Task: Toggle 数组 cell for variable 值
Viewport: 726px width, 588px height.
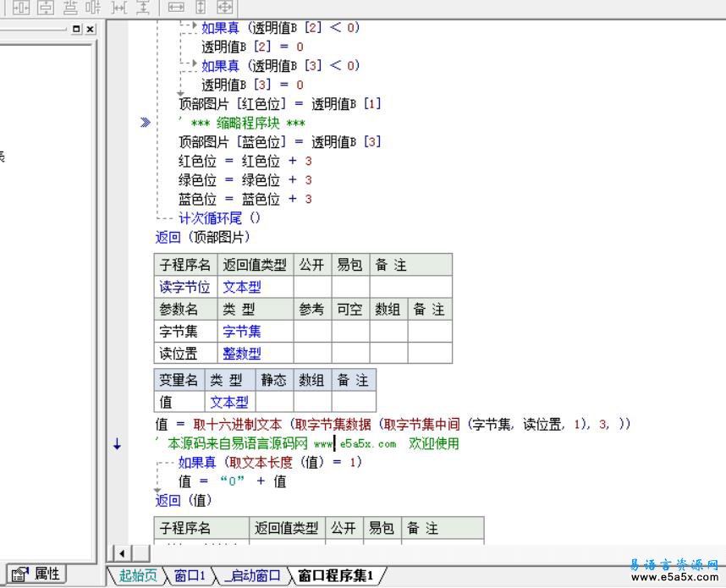Action: tap(312, 402)
